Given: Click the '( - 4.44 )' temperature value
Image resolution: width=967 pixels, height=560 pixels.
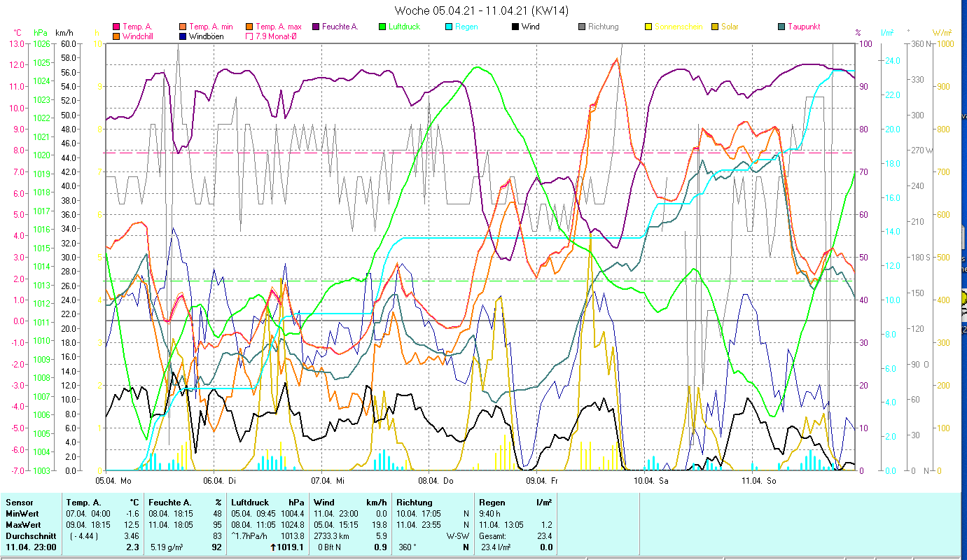Looking at the screenshot, I should [x=85, y=536].
